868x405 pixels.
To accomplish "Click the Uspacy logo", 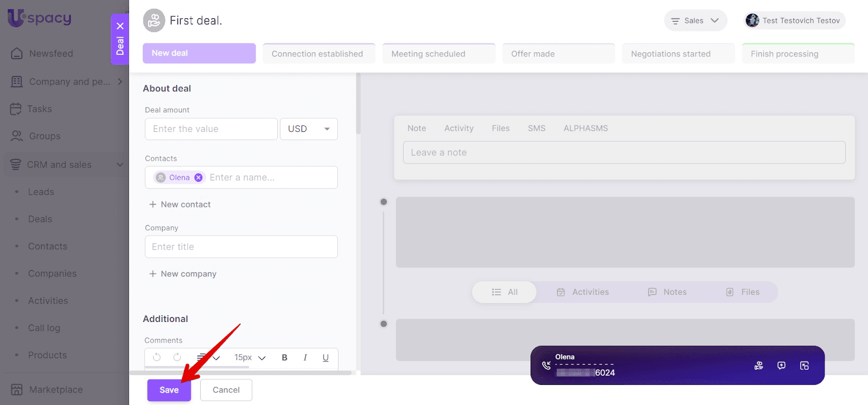I will (x=40, y=18).
